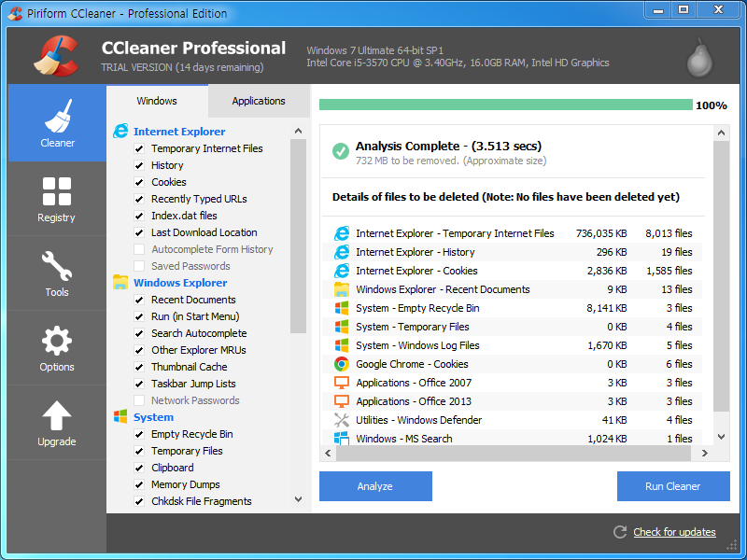747x560 pixels.
Task: Click down arrow of the results scrollbar
Action: 721,437
